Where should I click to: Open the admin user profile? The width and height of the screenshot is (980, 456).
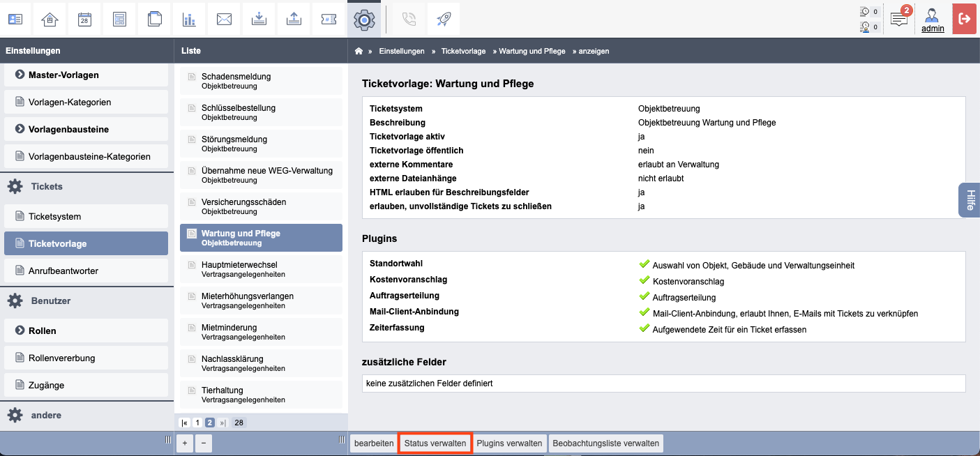[933, 20]
